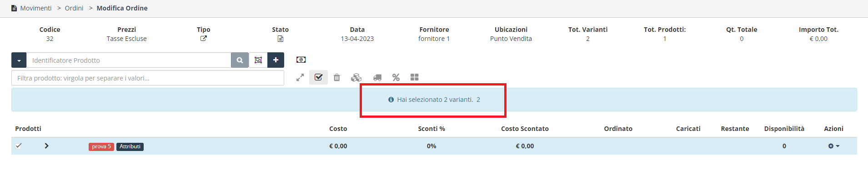The image size is (868, 181).
Task: Open the Tipo external link icon
Action: 203,39
